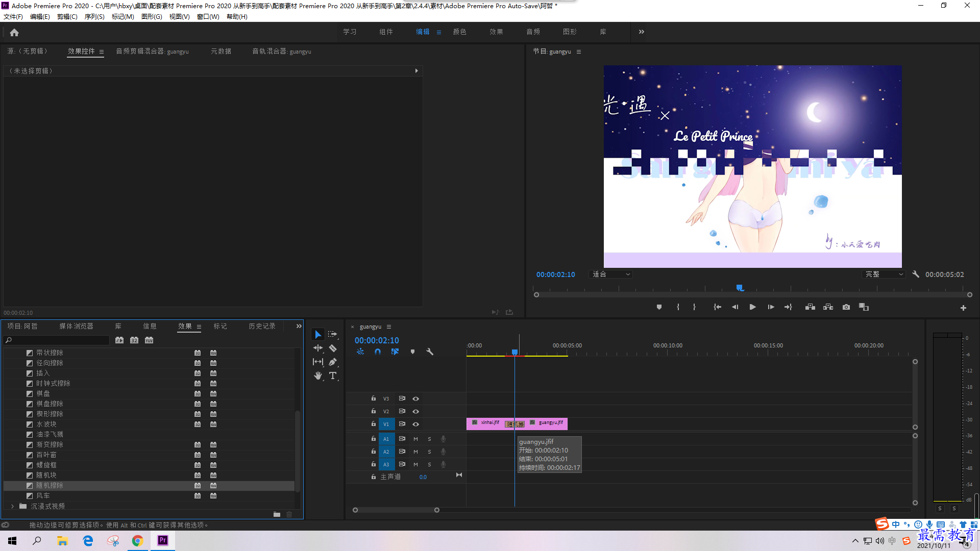Toggle timeline snap magnet
Image resolution: width=980 pixels, height=551 pixels.
pyautogui.click(x=378, y=352)
